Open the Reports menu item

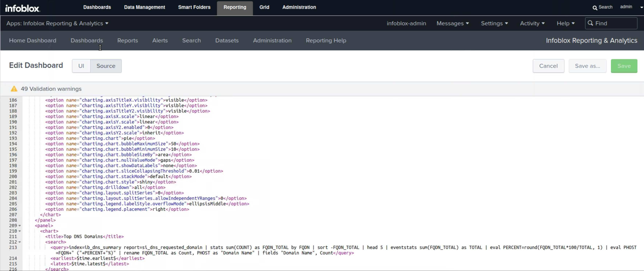pyautogui.click(x=128, y=41)
